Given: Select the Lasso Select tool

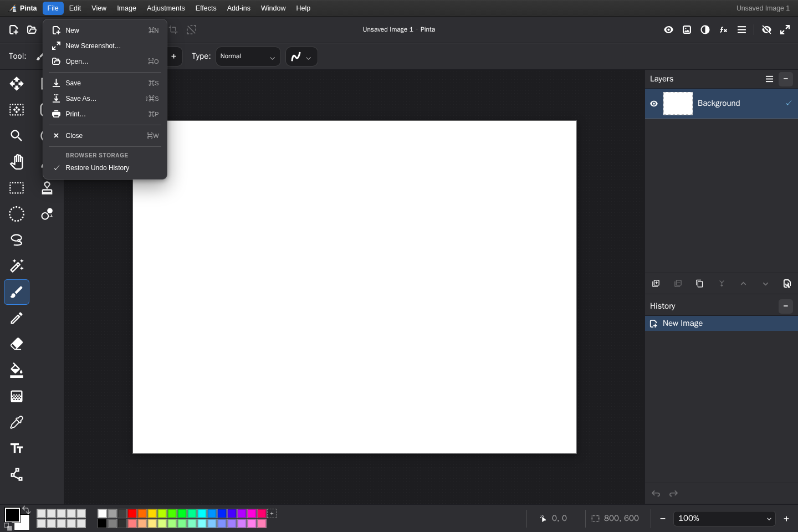Looking at the screenshot, I should 17,240.
